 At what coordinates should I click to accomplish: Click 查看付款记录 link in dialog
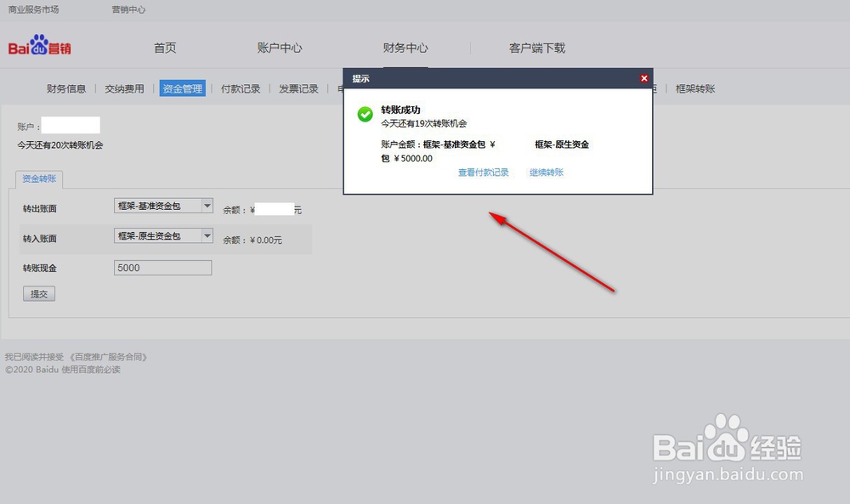[484, 173]
